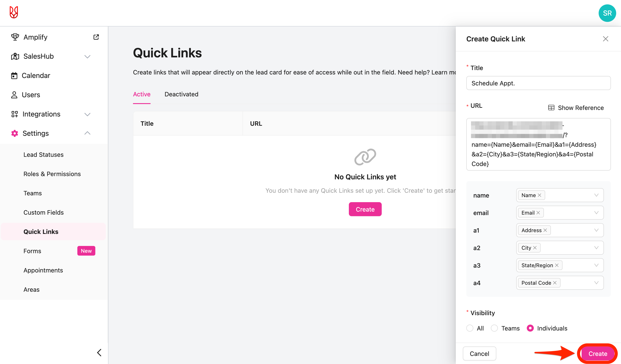Switch to the Deactivated tab

click(x=181, y=94)
